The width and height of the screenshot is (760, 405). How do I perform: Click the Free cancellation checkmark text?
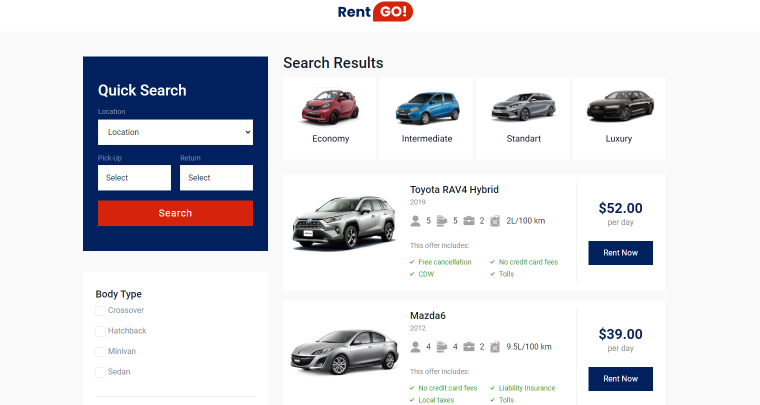(x=444, y=262)
